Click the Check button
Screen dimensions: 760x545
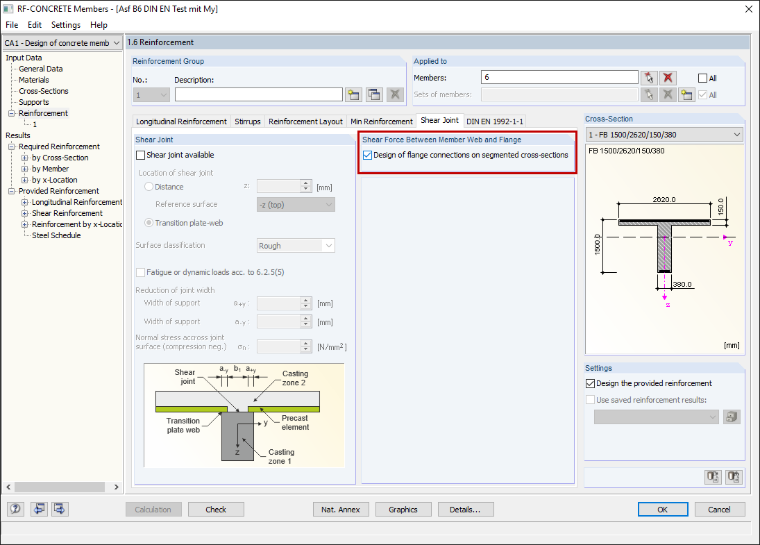pyautogui.click(x=216, y=509)
